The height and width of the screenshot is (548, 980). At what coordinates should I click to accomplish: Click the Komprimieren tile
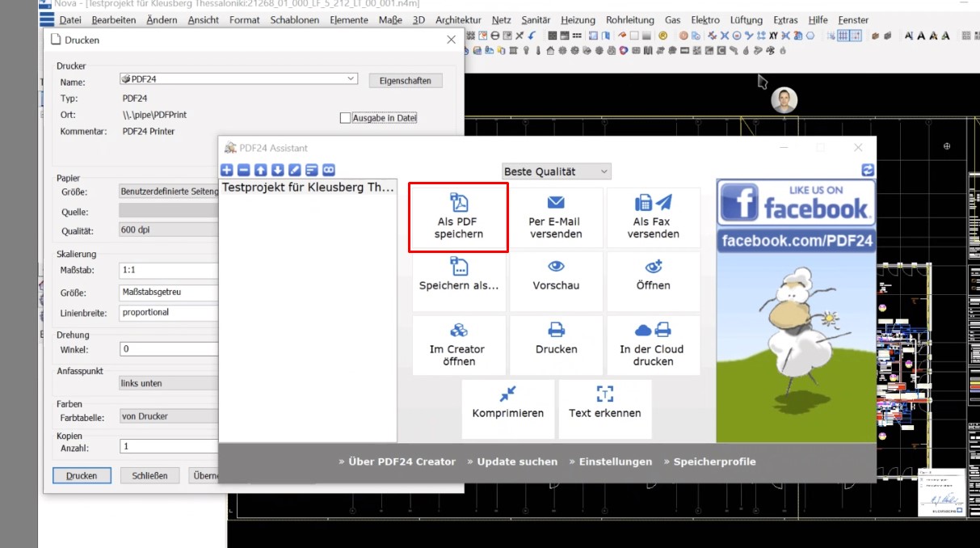tap(508, 409)
